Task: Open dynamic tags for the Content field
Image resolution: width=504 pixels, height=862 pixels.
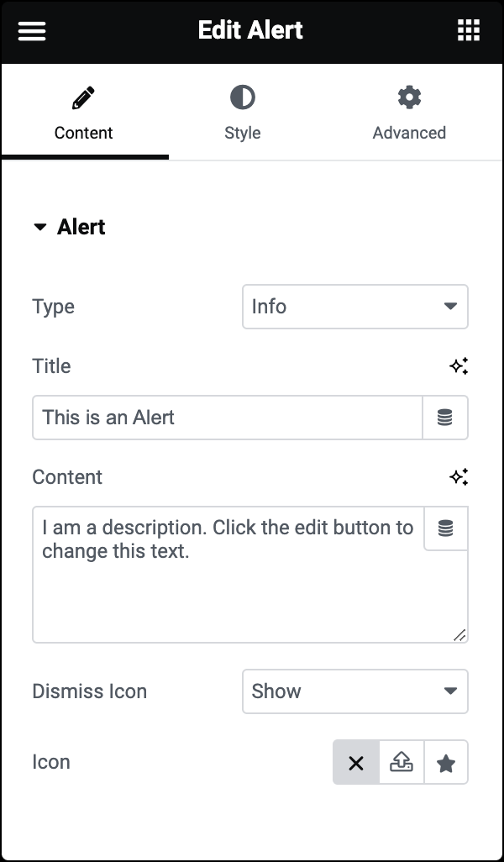Action: (x=446, y=528)
